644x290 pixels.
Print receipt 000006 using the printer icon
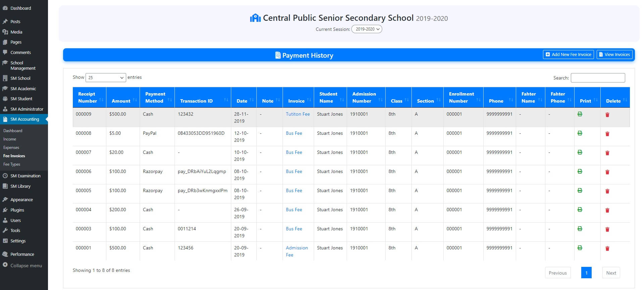coord(580,172)
